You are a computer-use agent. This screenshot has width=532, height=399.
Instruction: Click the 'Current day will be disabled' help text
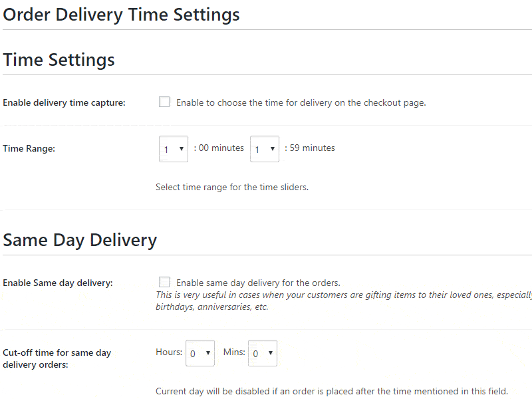coord(331,392)
